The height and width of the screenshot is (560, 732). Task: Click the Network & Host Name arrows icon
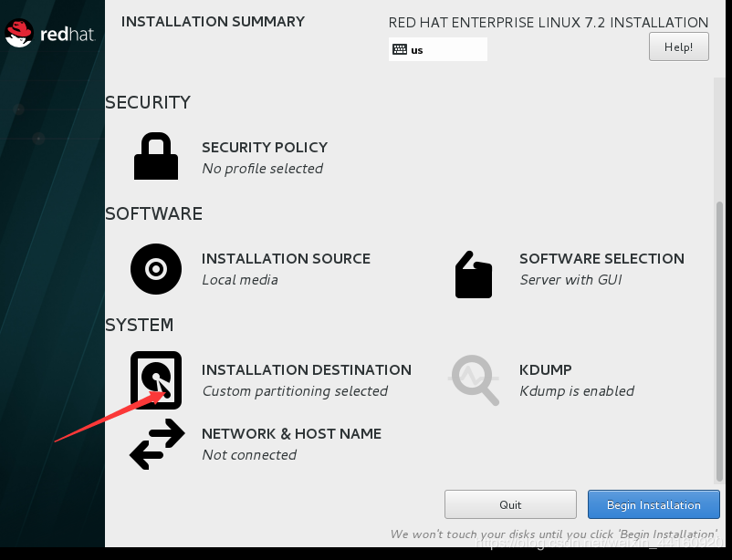click(157, 444)
